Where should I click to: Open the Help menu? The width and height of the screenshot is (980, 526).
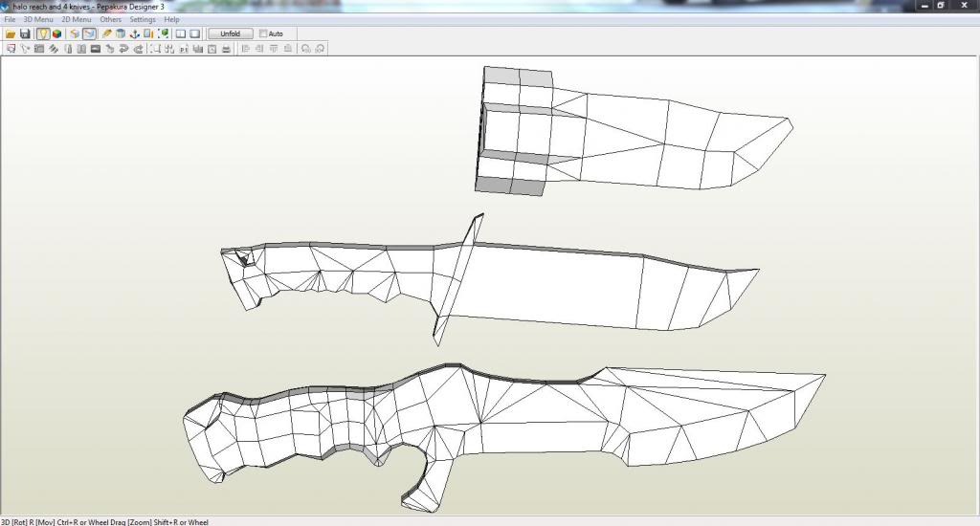coord(172,19)
